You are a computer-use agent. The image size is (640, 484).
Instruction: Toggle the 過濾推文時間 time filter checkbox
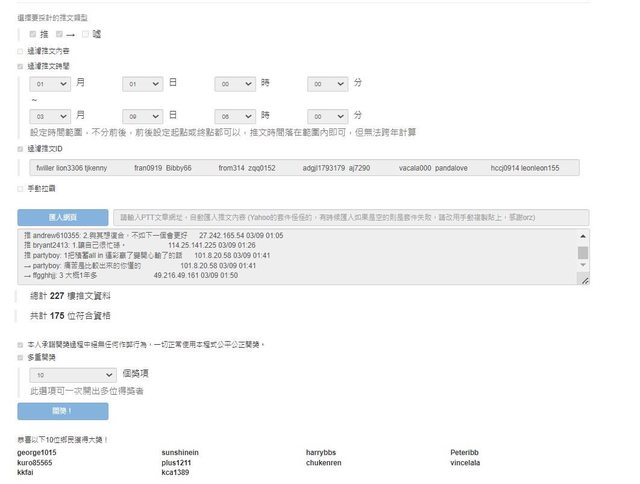point(20,66)
